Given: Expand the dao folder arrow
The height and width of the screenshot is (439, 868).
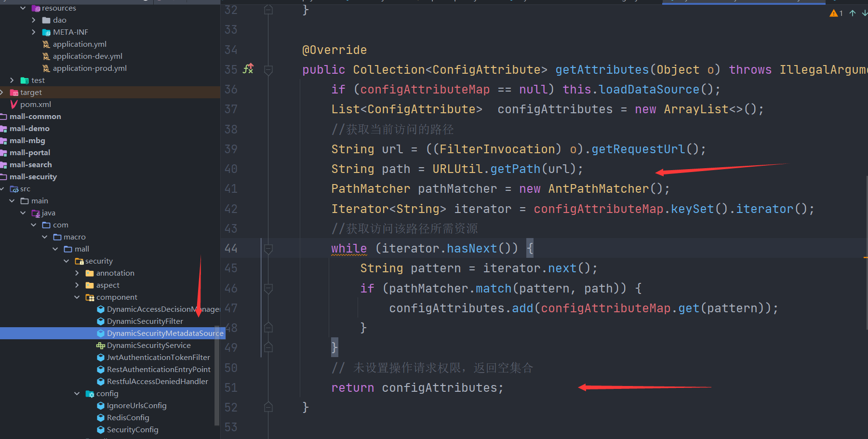Looking at the screenshot, I should point(33,20).
